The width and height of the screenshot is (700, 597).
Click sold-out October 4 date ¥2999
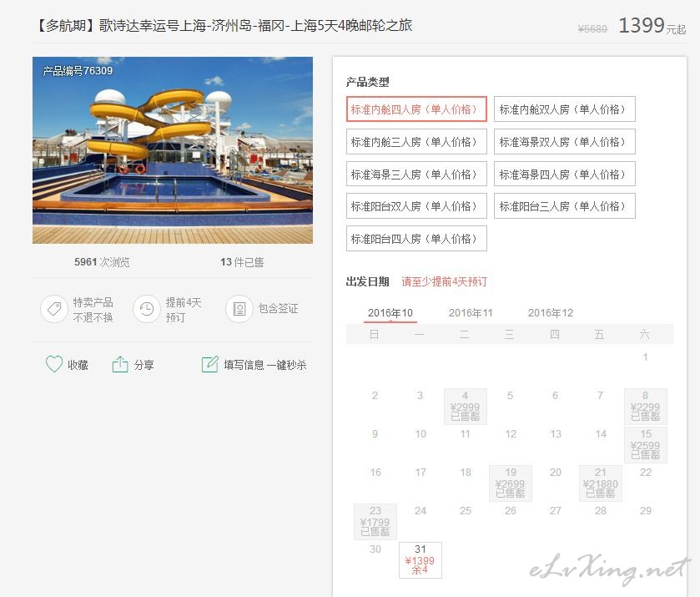466,406
